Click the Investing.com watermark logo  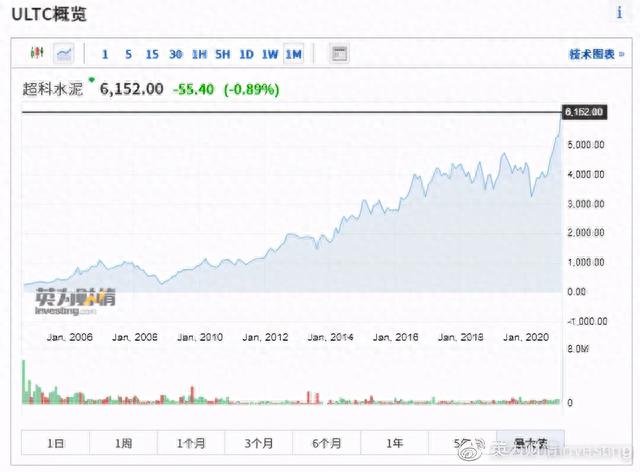click(x=75, y=300)
